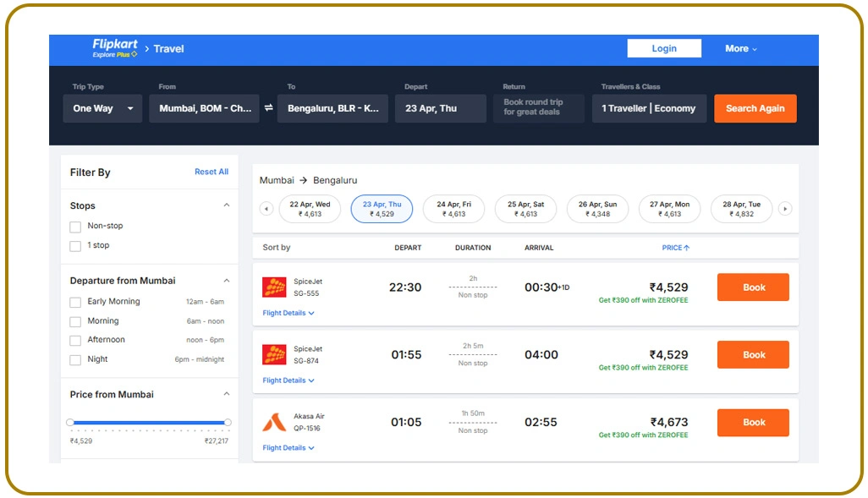The width and height of the screenshot is (868, 498).
Task: Swap origin and destination cities icon
Action: click(268, 108)
